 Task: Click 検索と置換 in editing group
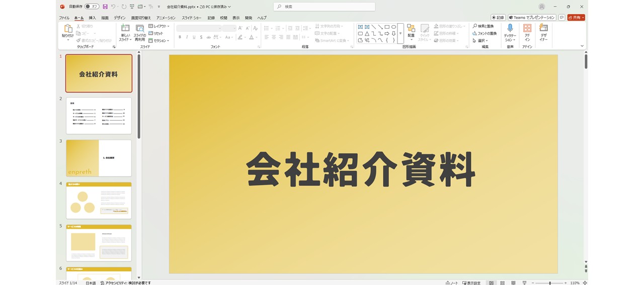[x=483, y=26]
